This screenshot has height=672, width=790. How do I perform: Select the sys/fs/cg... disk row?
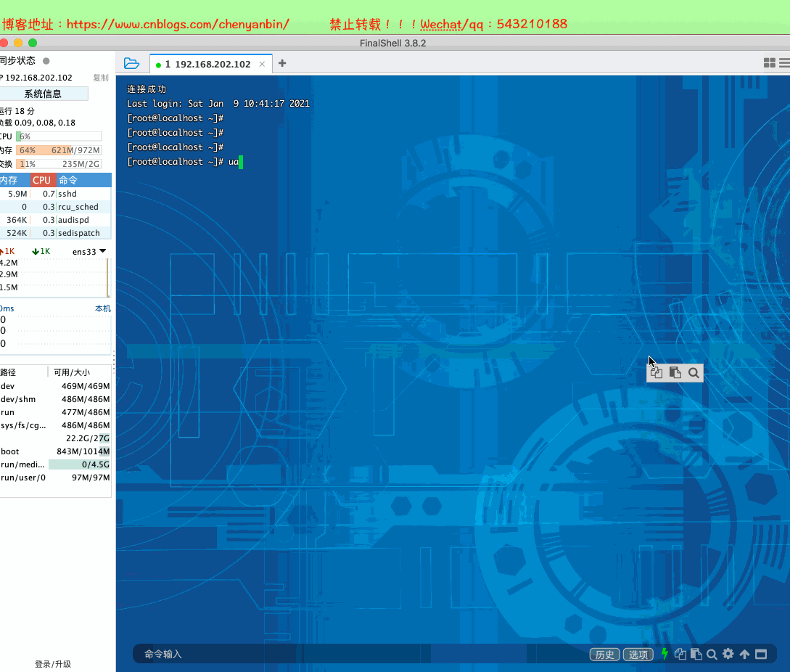(55, 425)
